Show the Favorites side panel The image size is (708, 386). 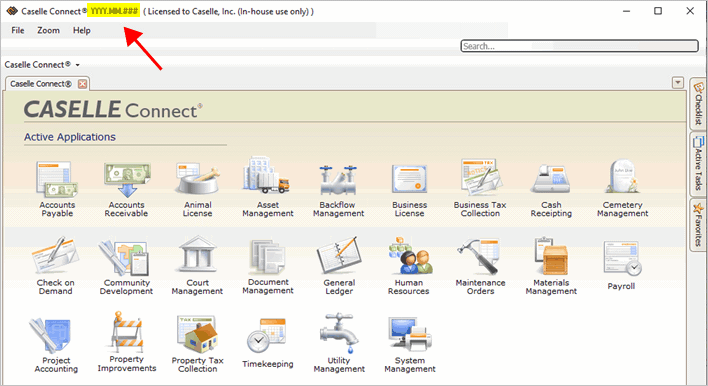(x=698, y=224)
